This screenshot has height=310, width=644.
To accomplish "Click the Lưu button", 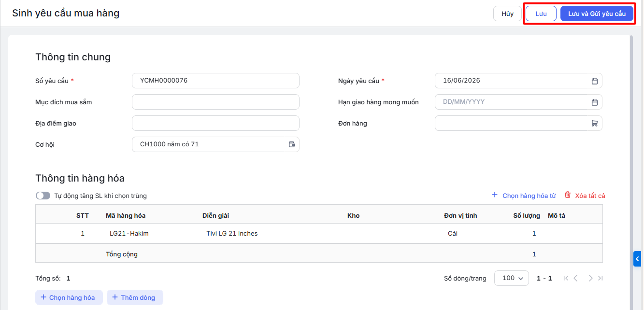I will pos(541,14).
